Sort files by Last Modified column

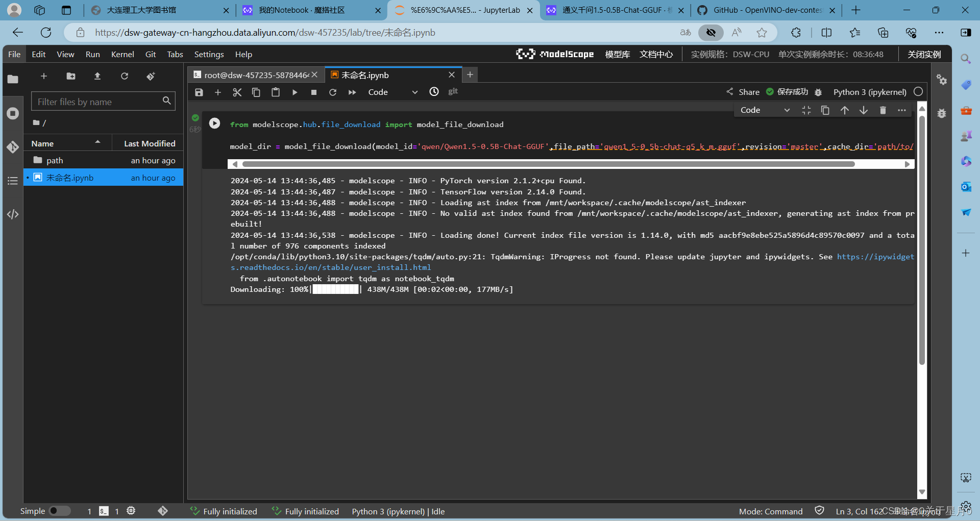point(149,143)
